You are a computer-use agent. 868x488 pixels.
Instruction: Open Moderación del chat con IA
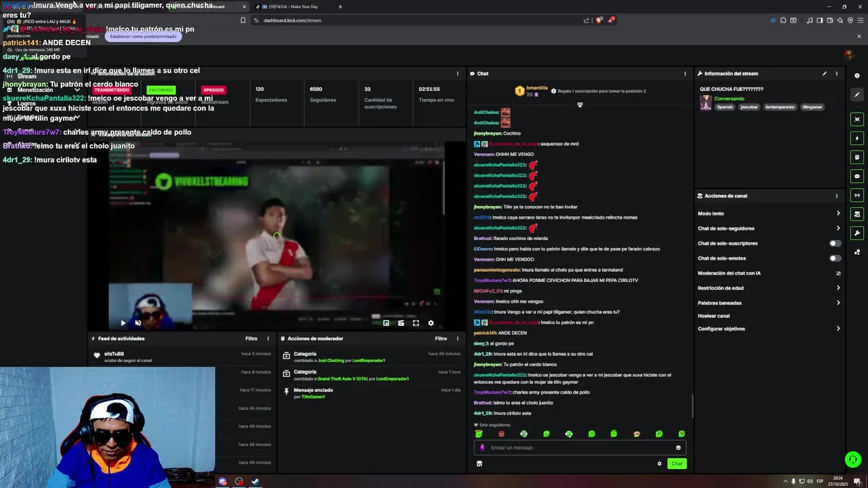point(770,273)
